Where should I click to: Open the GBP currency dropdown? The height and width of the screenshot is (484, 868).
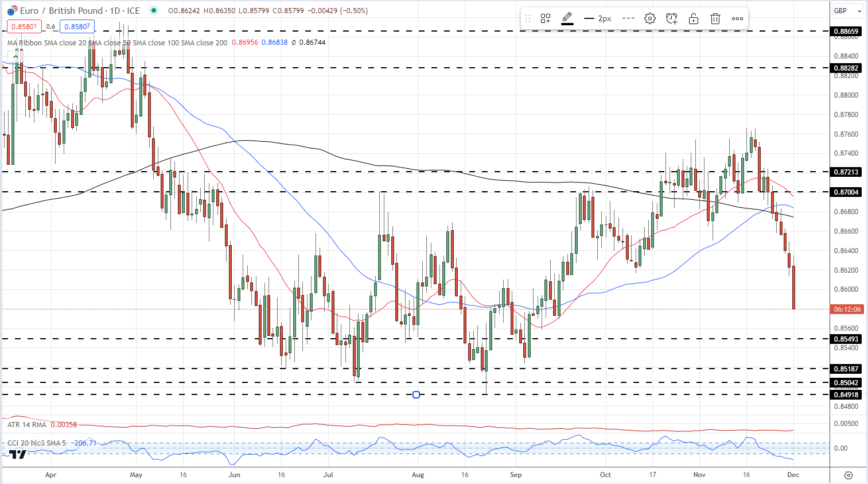[x=848, y=10]
